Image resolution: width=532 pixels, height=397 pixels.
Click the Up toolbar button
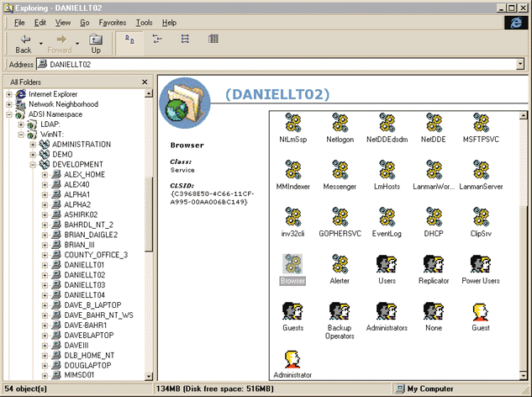[x=96, y=44]
